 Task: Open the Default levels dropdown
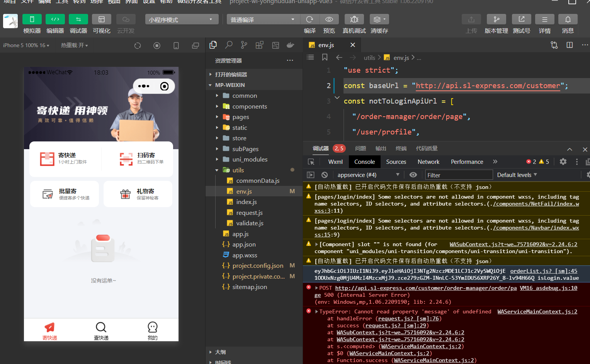pos(517,175)
